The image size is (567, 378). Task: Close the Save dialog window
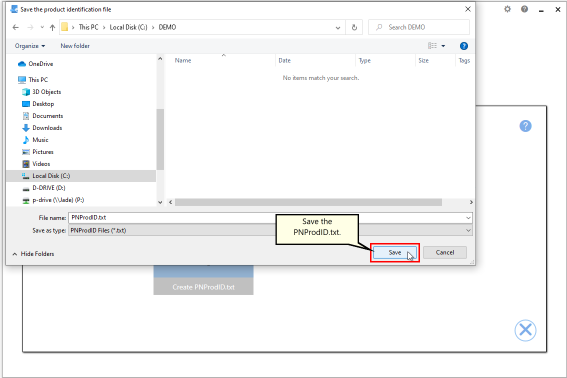pos(468,9)
